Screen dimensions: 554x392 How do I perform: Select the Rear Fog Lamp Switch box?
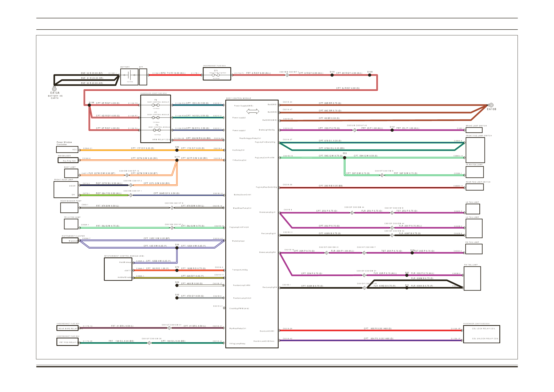tap(474, 187)
